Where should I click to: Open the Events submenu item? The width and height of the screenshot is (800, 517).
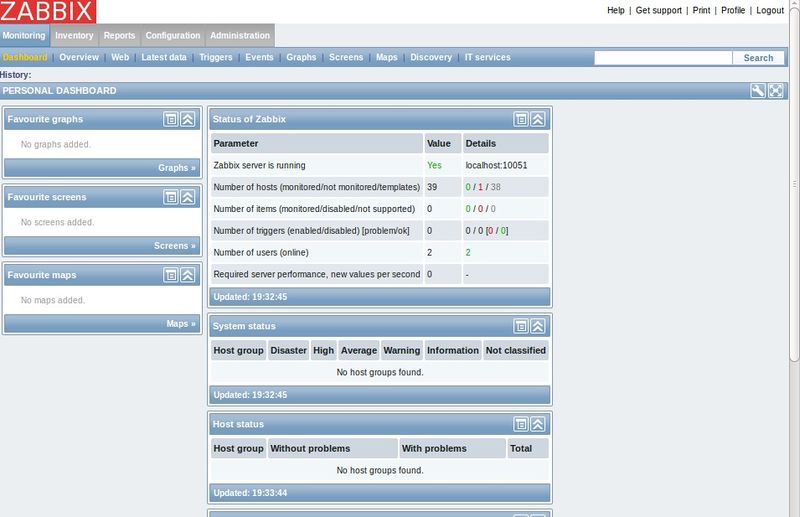point(259,57)
